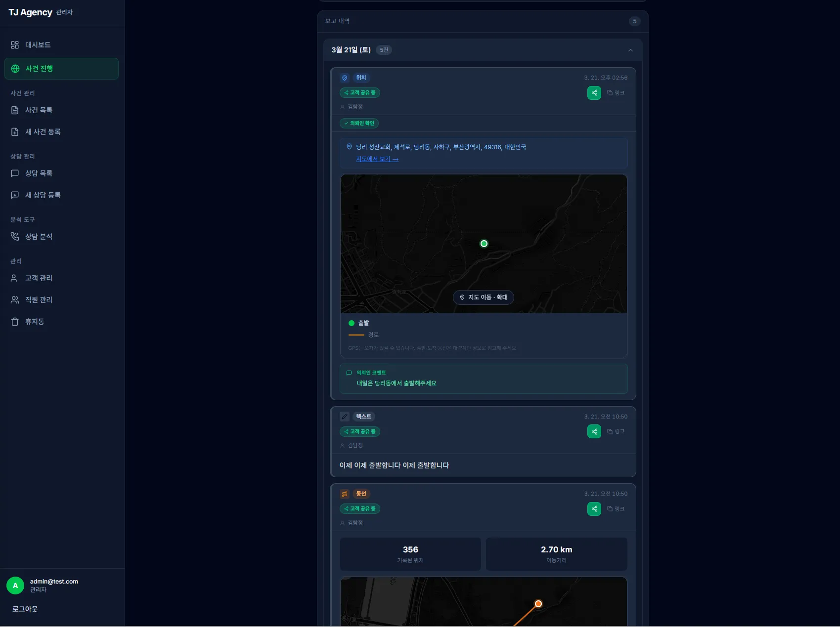Viewport: 840px width, 627px height.
Task: Click the 직원 관리 people icon
Action: [15, 300]
